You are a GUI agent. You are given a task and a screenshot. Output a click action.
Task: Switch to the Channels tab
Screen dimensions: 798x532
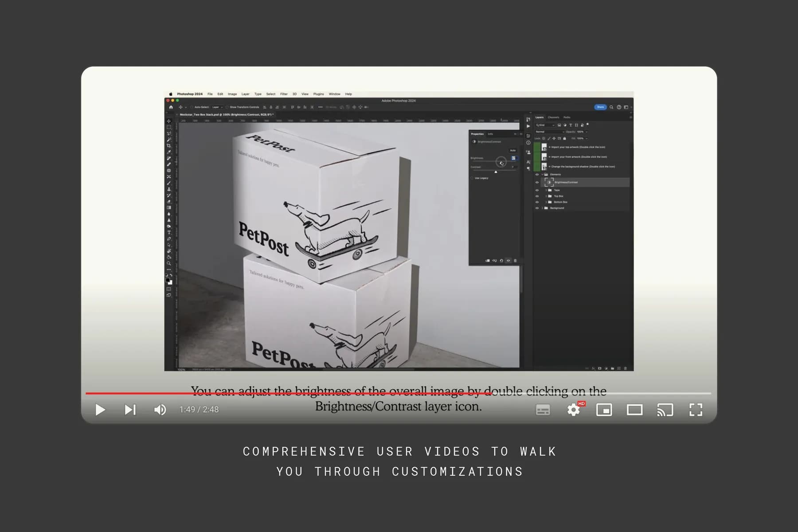pyautogui.click(x=553, y=117)
